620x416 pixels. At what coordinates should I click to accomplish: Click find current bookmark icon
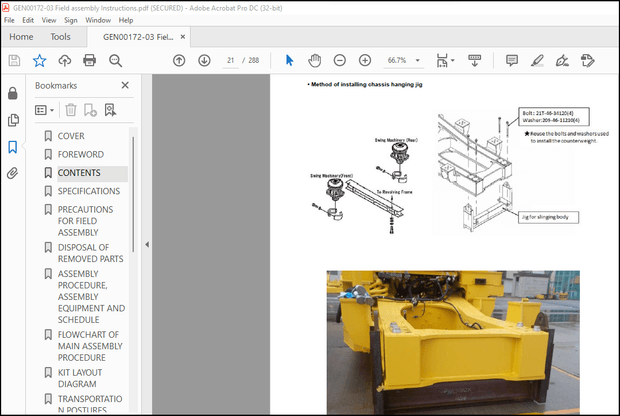110,110
